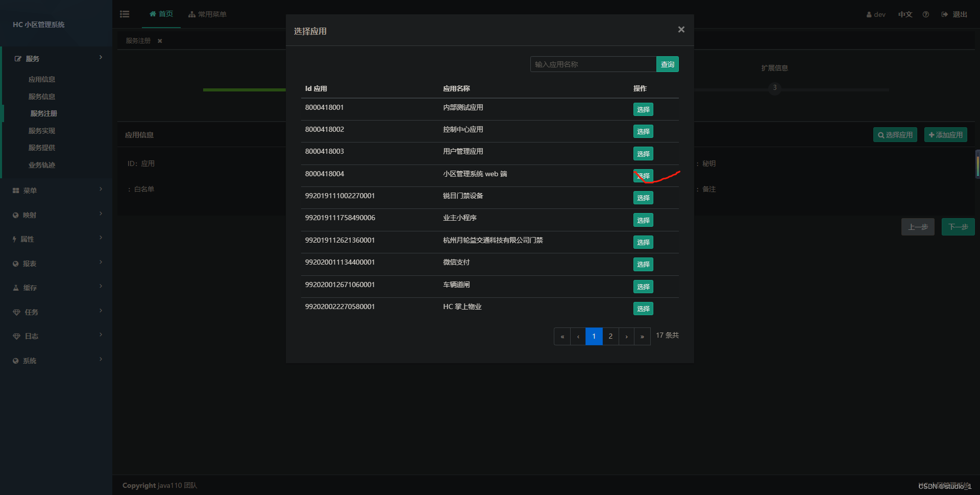Click the 8000418004 ID cell

tap(325, 174)
